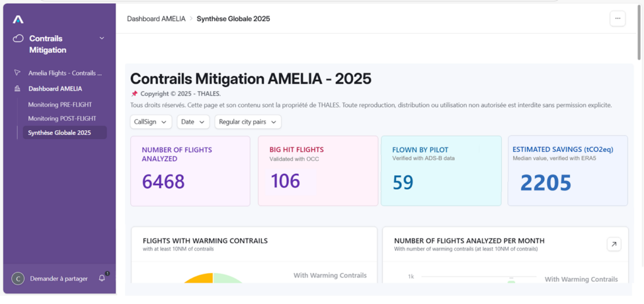644x304 pixels.
Task: Click the Estimated Savings tCO2eq card
Action: [x=567, y=170]
